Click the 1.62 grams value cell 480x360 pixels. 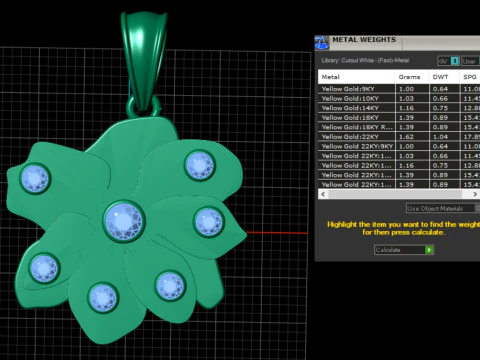412,137
